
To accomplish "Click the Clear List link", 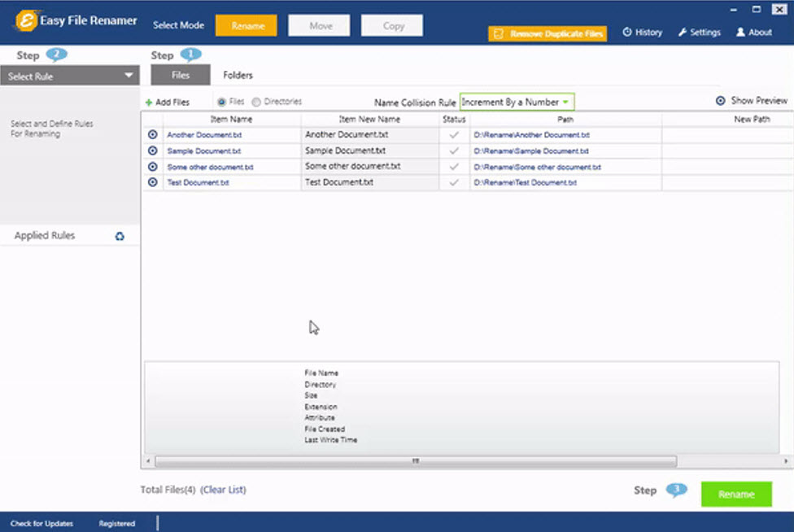I will pyautogui.click(x=223, y=490).
